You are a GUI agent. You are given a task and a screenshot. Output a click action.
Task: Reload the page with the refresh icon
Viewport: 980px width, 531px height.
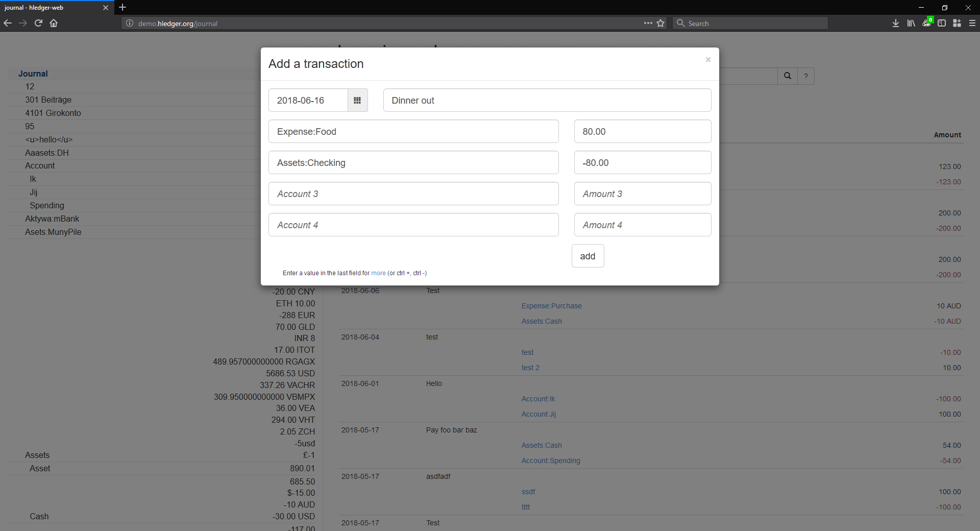(38, 23)
